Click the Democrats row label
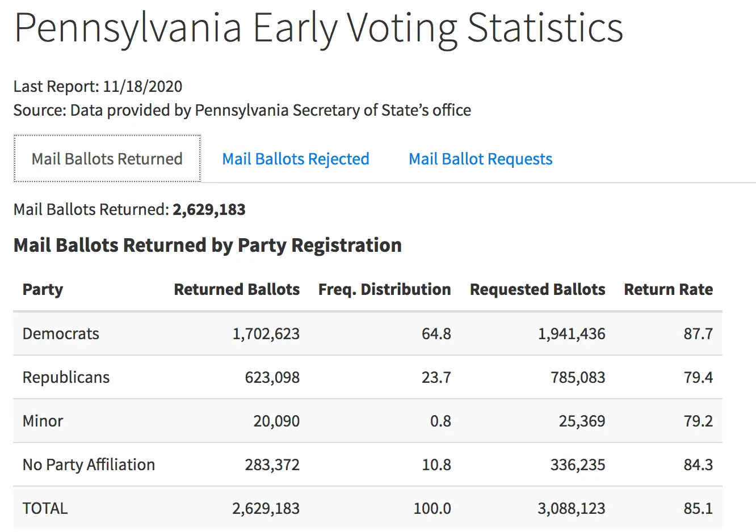Viewport: 756px width, 532px height. [x=61, y=333]
